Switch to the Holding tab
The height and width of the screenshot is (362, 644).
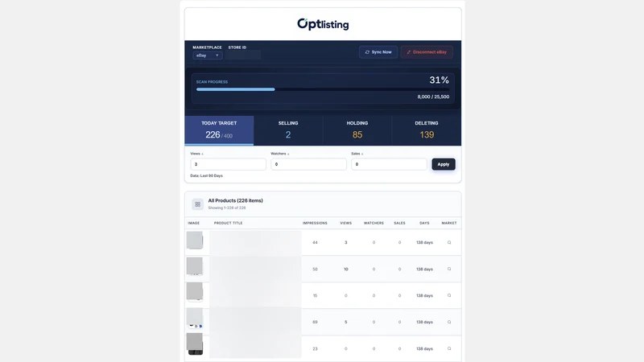[x=357, y=130]
